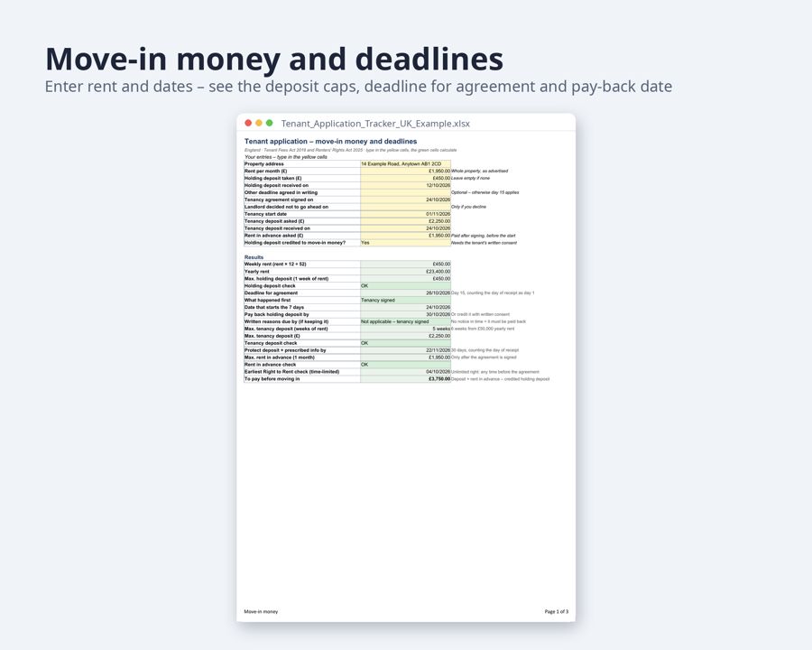
Task: Click the 'Needs the tenant's written consent' note
Action: coord(484,243)
